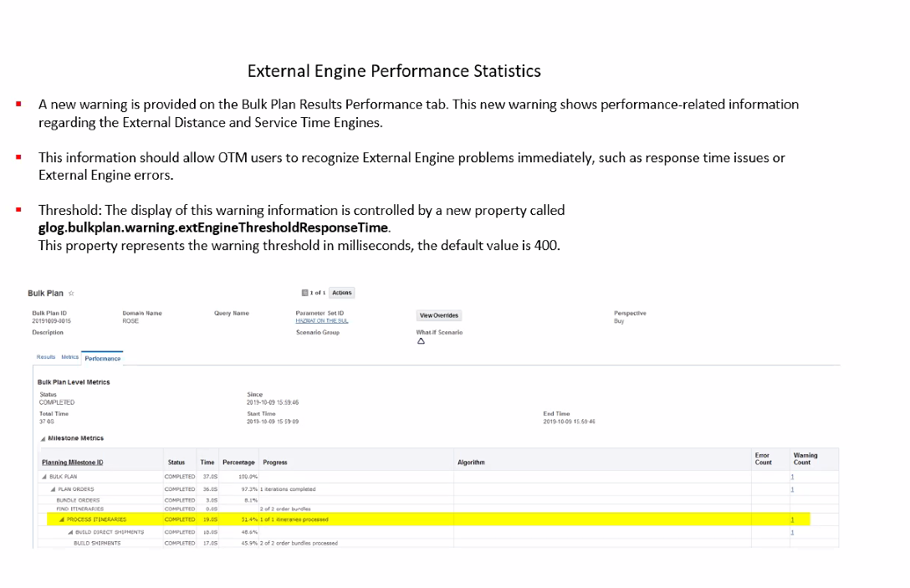
Task: Collapse the PLAN ORDERS tree node
Action: click(x=54, y=489)
